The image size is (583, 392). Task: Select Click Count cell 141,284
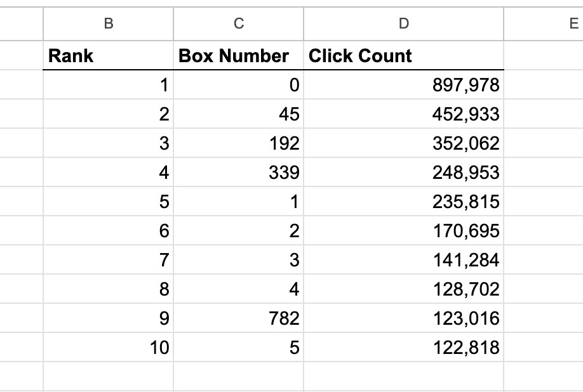403,260
